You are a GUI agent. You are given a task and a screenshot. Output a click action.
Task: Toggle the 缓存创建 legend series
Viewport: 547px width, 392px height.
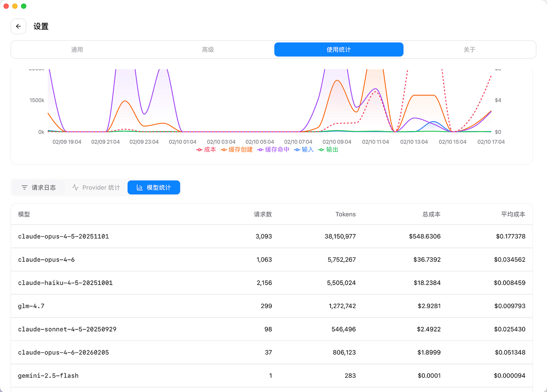pos(237,150)
